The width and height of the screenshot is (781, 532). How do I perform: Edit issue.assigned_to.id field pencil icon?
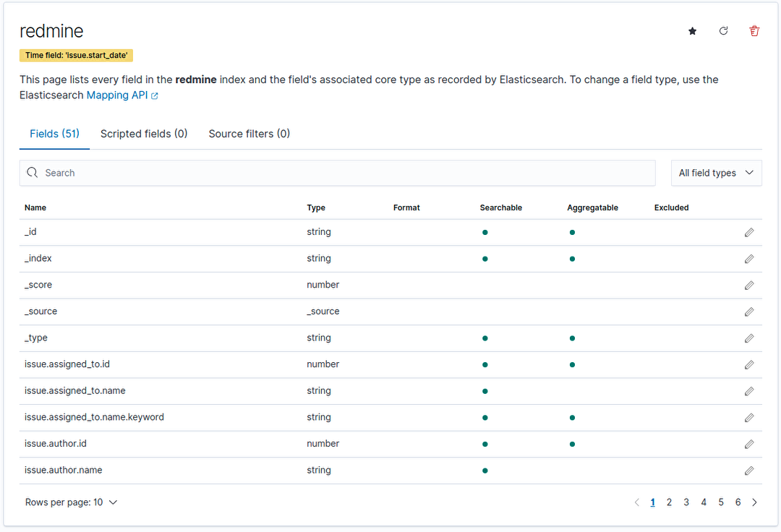click(749, 365)
